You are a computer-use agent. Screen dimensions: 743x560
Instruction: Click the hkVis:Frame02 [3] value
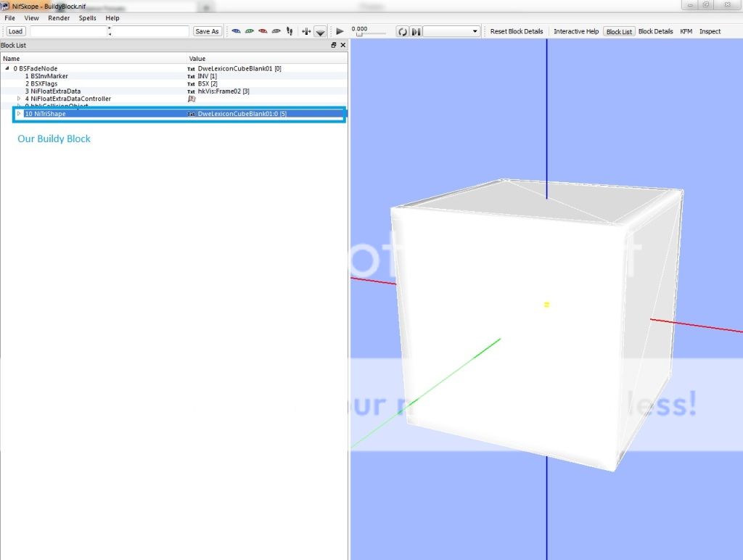[x=223, y=91]
